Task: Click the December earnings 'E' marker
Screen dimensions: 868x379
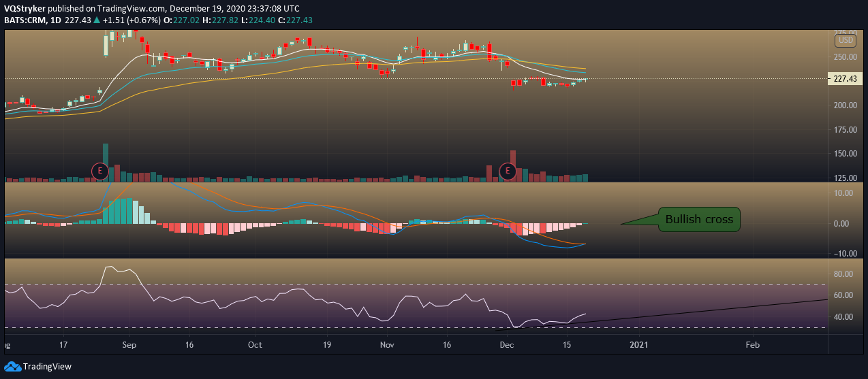Action: (508, 171)
